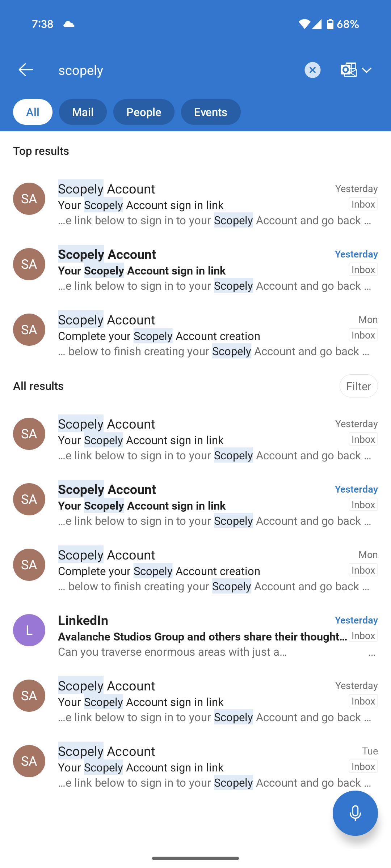Viewport: 391px width, 868px height.
Task: Clear the scopely search text
Action: [312, 70]
